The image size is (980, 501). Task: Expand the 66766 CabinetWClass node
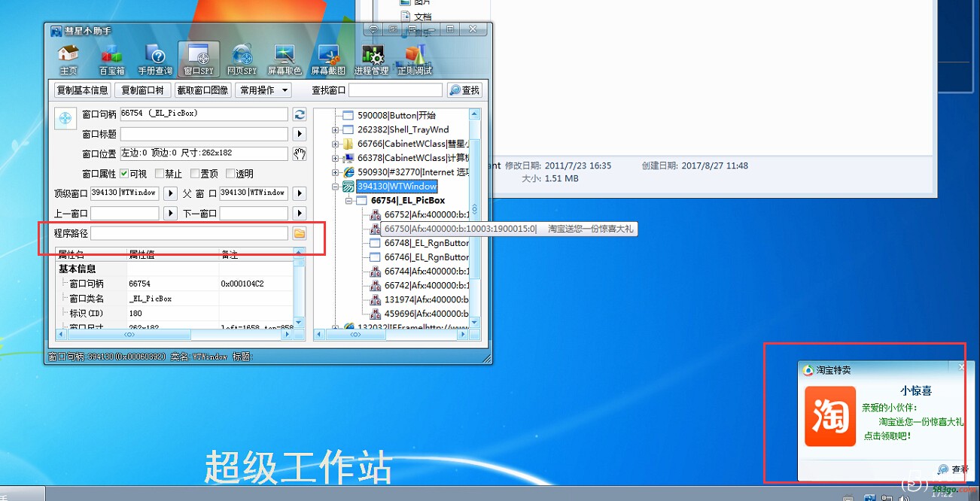tap(335, 144)
